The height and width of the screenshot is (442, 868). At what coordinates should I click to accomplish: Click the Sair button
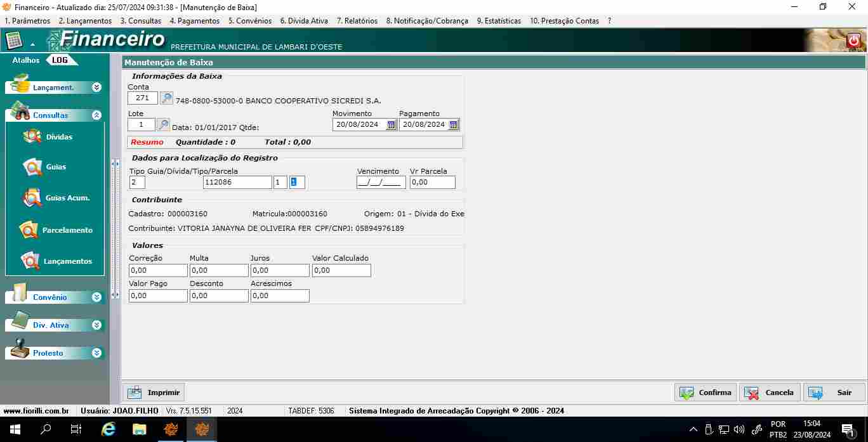(834, 393)
